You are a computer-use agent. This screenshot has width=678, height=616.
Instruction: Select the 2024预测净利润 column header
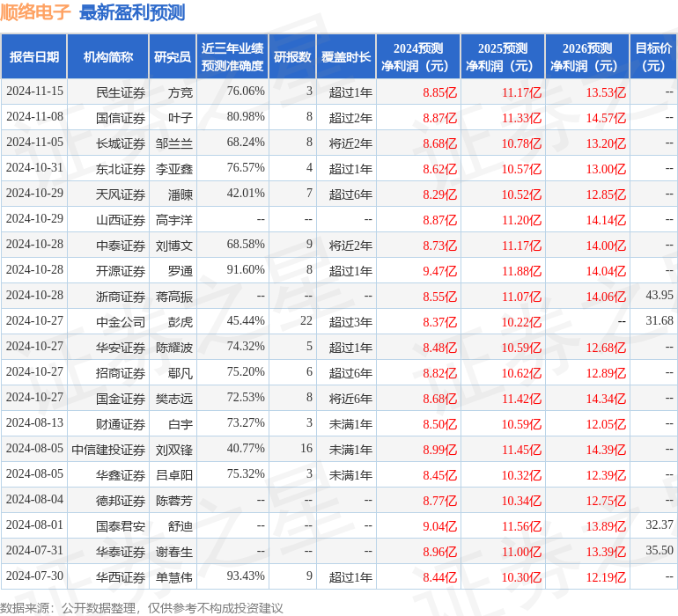[x=418, y=56]
